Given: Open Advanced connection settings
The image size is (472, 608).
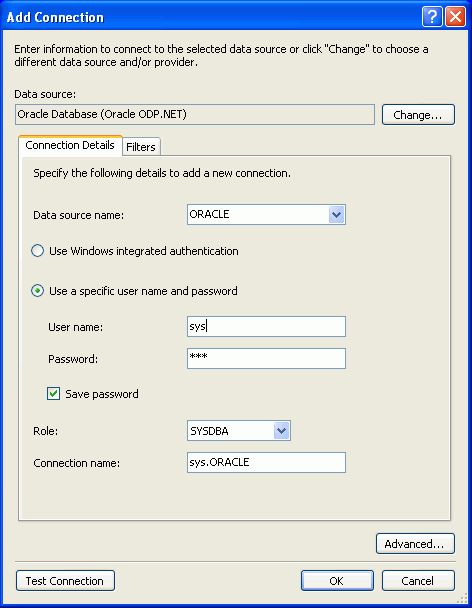Looking at the screenshot, I should tap(415, 544).
